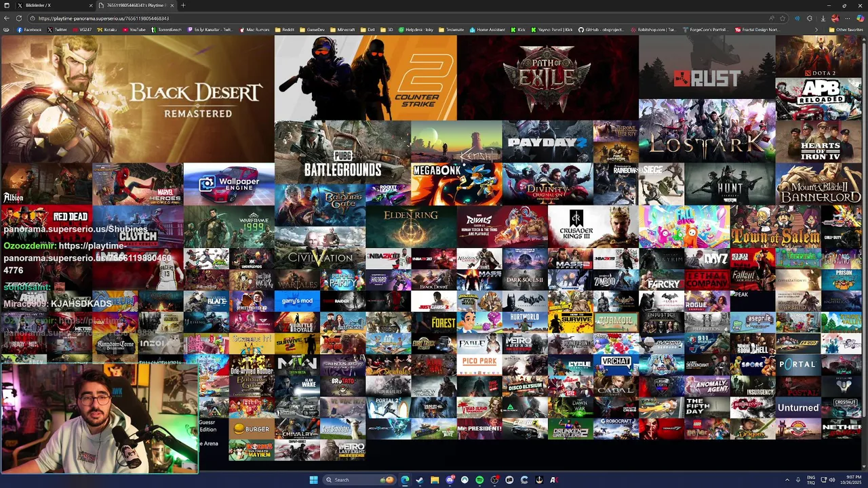The width and height of the screenshot is (868, 488).
Task: Open the Rainbow Six Siege tile
Action: [x=638, y=184]
